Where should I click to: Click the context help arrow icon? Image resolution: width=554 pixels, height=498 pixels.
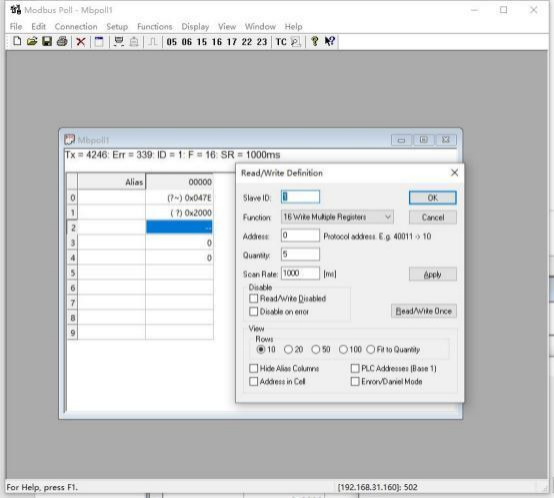coord(330,42)
